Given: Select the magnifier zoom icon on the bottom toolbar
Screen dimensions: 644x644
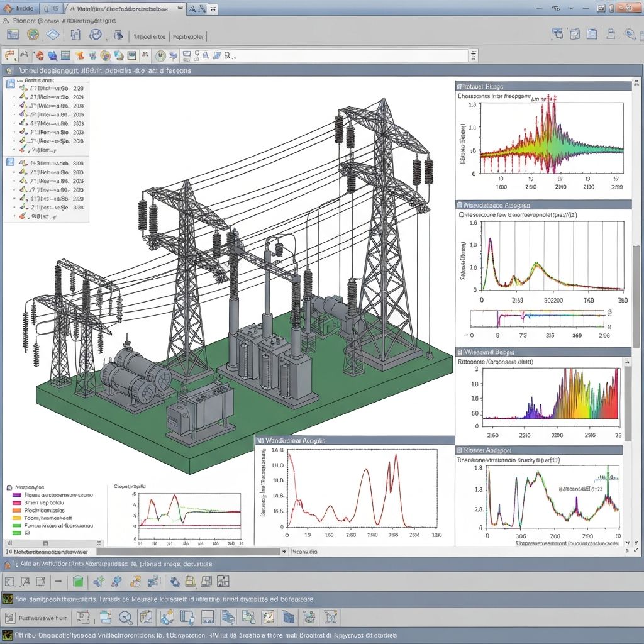Looking at the screenshot, I should [125, 618].
